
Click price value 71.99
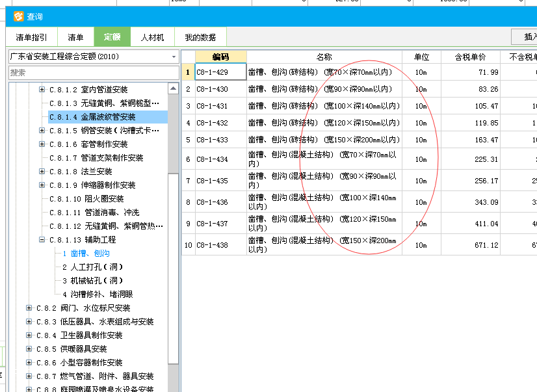(488, 72)
